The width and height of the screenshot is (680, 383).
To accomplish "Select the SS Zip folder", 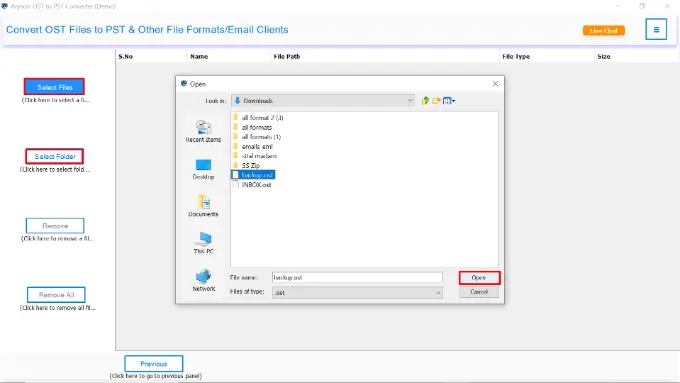I will point(246,165).
